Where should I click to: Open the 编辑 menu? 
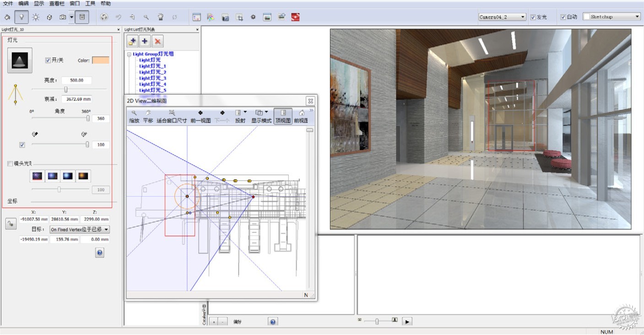click(24, 4)
